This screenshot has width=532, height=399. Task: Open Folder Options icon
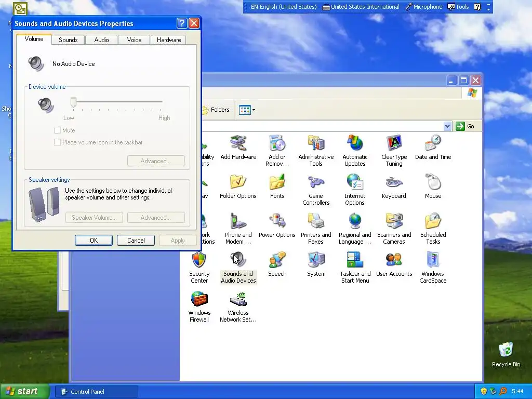pyautogui.click(x=238, y=187)
